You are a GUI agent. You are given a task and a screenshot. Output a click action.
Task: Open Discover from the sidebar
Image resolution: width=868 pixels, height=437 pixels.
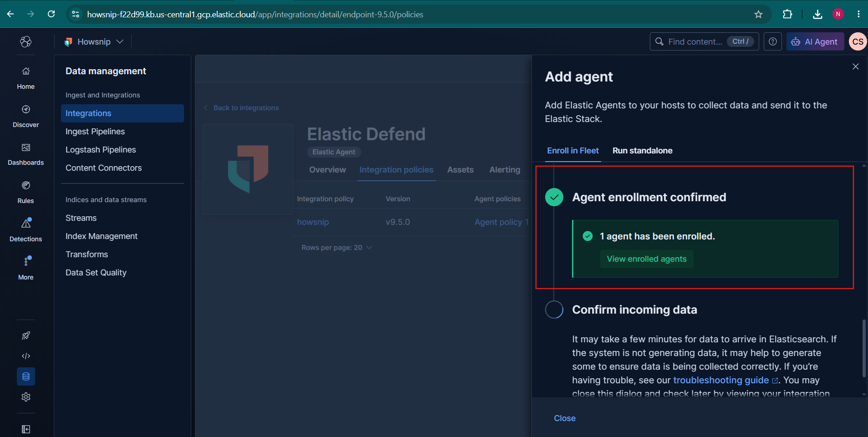26,116
